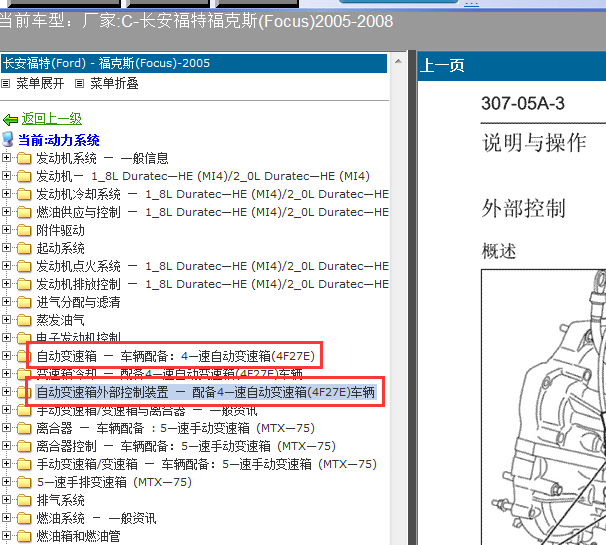Screen dimensions: 606x545
Task: Click scroll-up arrow of tree panel
Action: tap(398, 61)
